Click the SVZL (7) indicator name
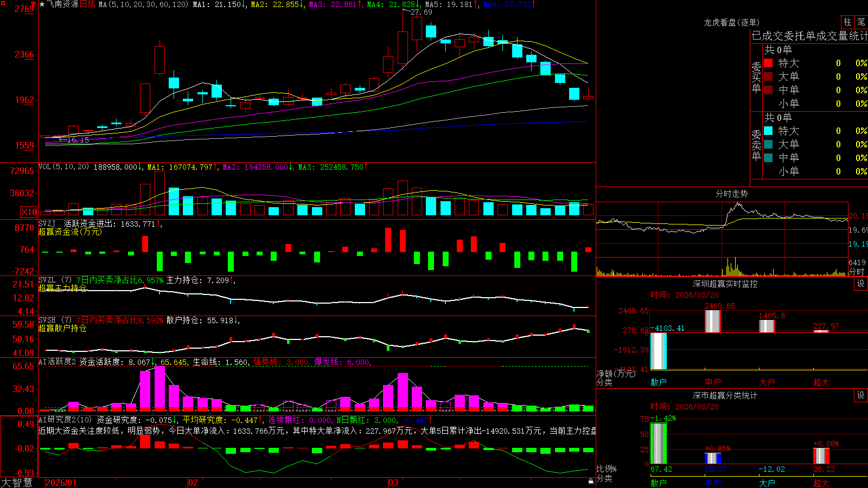868x488 pixels. tap(55, 280)
